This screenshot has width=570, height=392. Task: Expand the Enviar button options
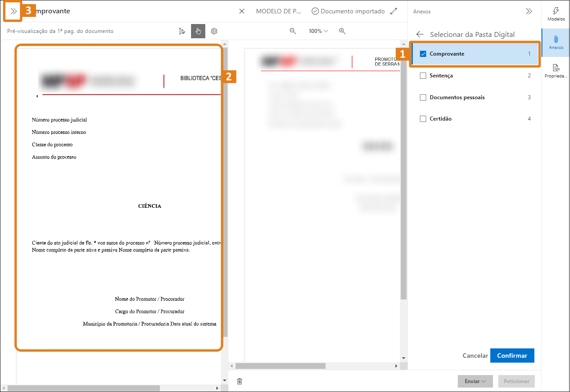point(483,381)
